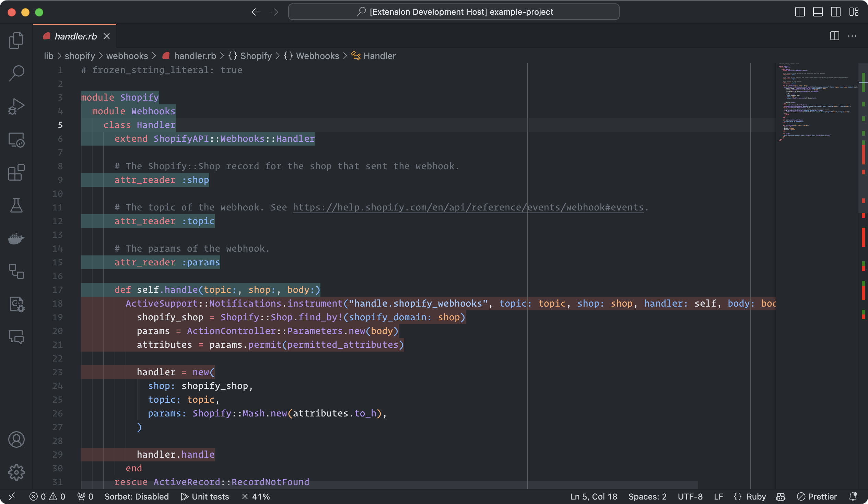This screenshot has width=868, height=504.
Task: Expand the lib breadcrumb segment
Action: point(49,56)
